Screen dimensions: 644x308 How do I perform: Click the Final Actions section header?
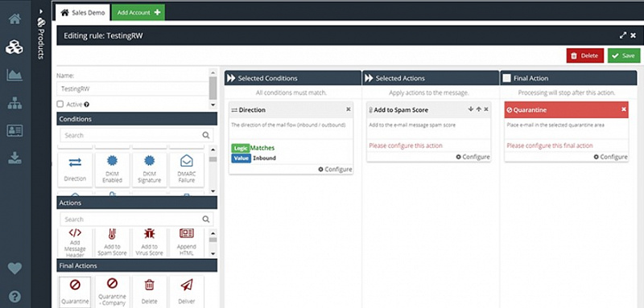pos(137,265)
